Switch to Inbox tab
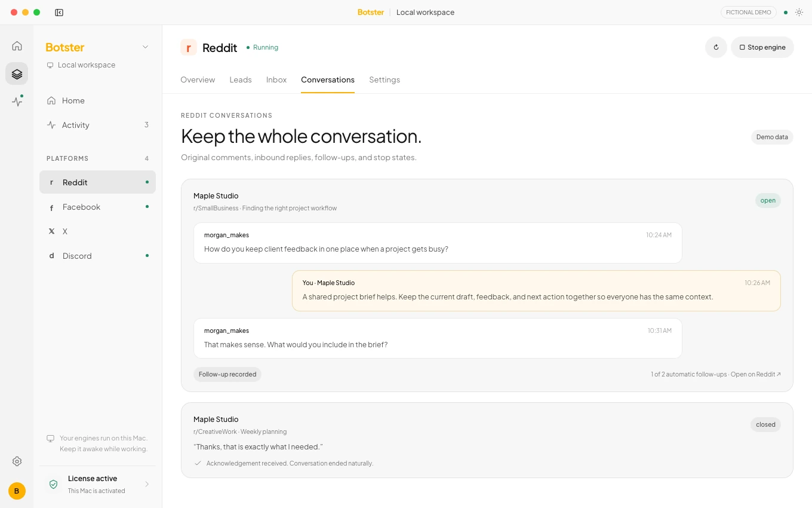The image size is (812, 508). 276,79
